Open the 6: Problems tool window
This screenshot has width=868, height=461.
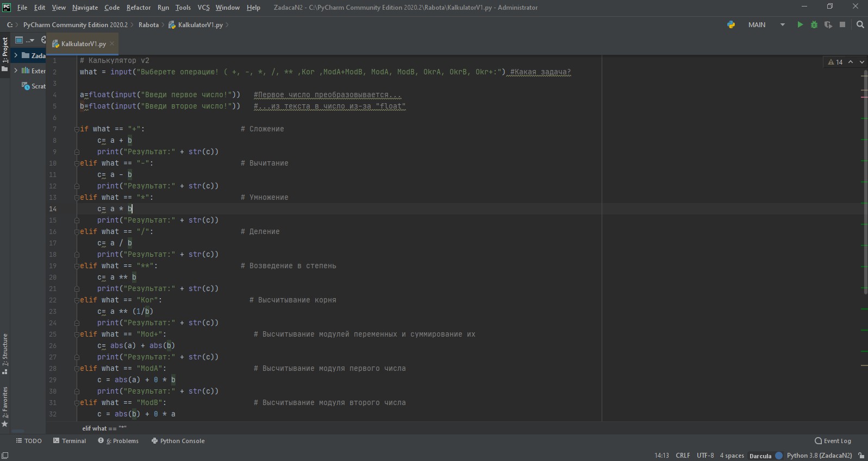point(118,441)
